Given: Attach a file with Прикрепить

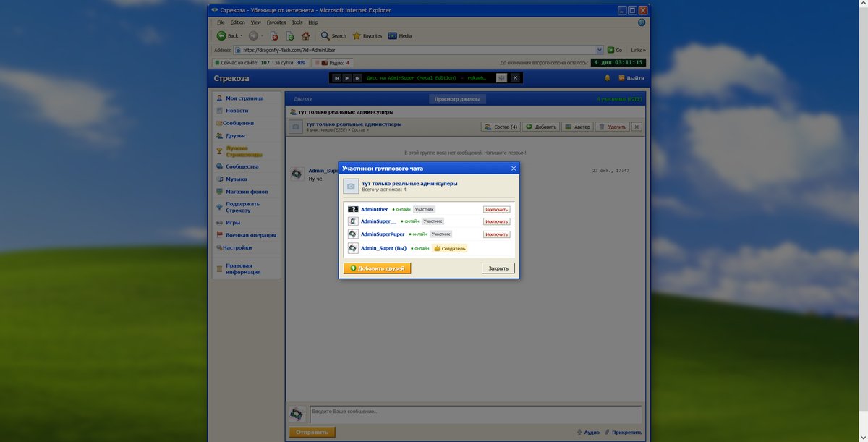Looking at the screenshot, I should (x=623, y=433).
